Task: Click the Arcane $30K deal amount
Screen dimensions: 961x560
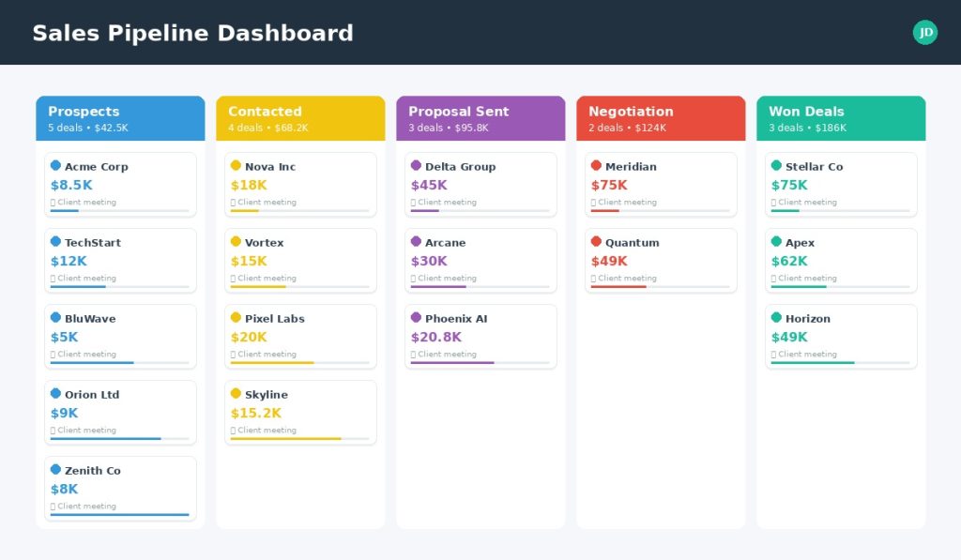Action: 429,261
